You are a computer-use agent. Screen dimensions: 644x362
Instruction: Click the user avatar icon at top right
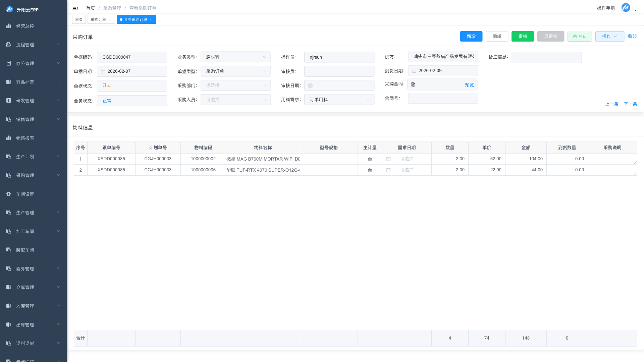[626, 8]
